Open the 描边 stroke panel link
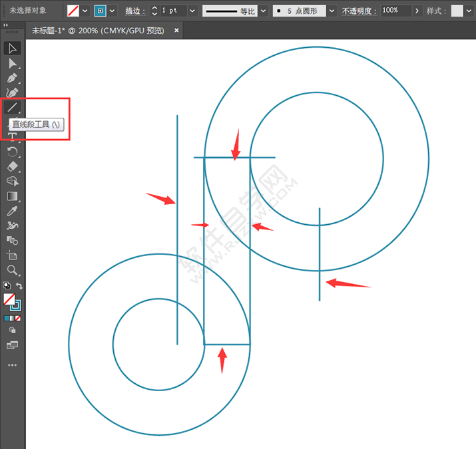 135,11
